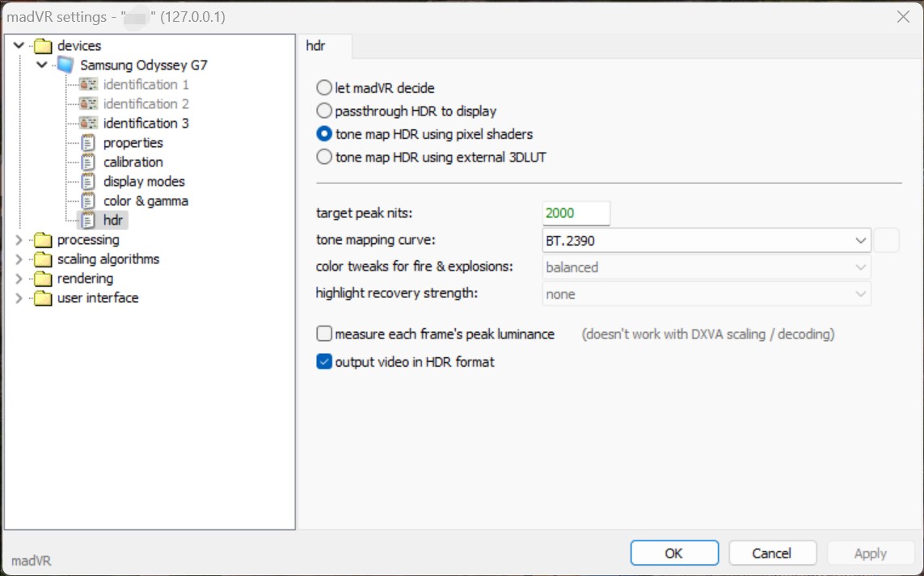
Task: Click the target peak nits field
Action: tap(576, 213)
